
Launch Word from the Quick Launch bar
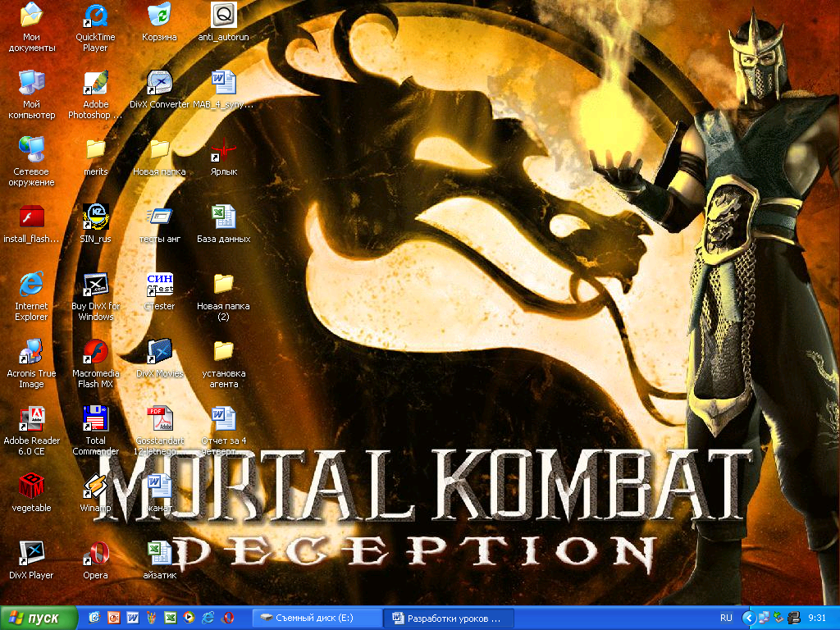coord(132,618)
